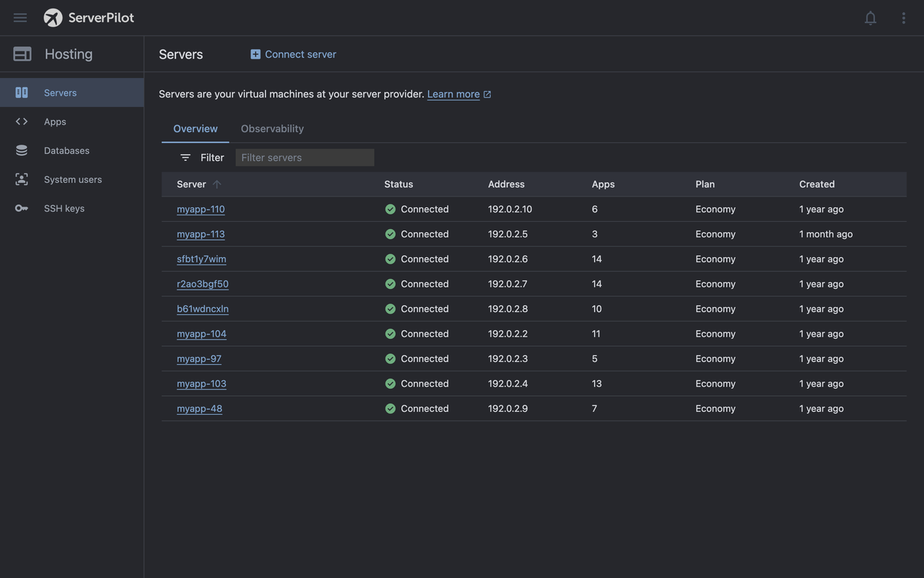Click the Connect server button

point(293,54)
